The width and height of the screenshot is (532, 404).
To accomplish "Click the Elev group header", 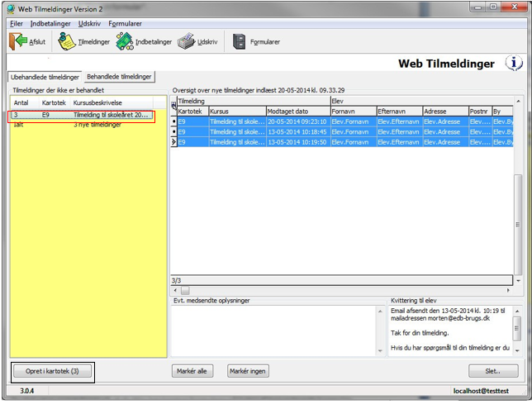I will [x=422, y=101].
